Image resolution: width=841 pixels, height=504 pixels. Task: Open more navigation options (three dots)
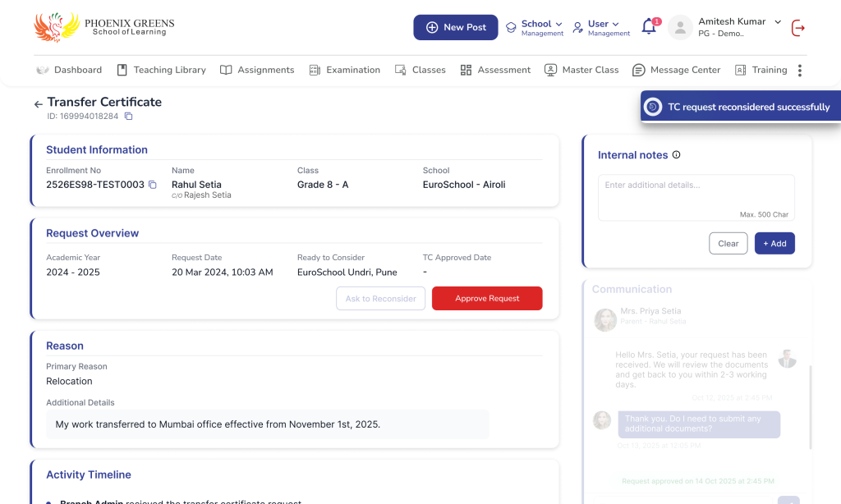799,71
